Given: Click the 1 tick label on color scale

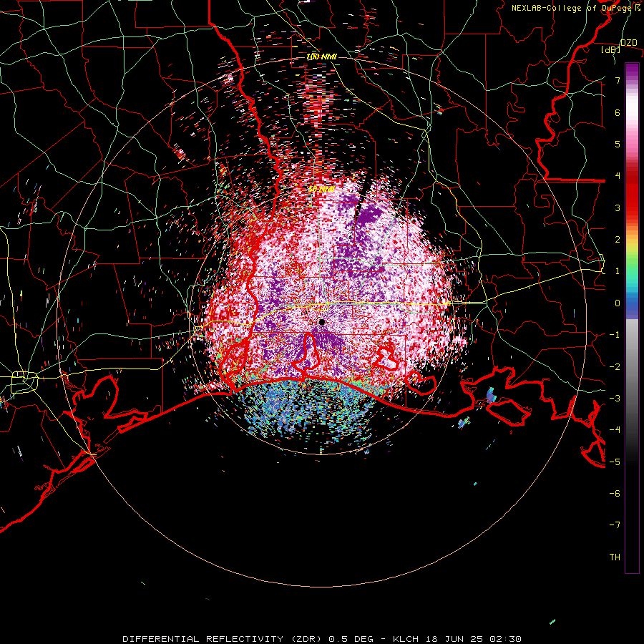Looking at the screenshot, I should 618,270.
